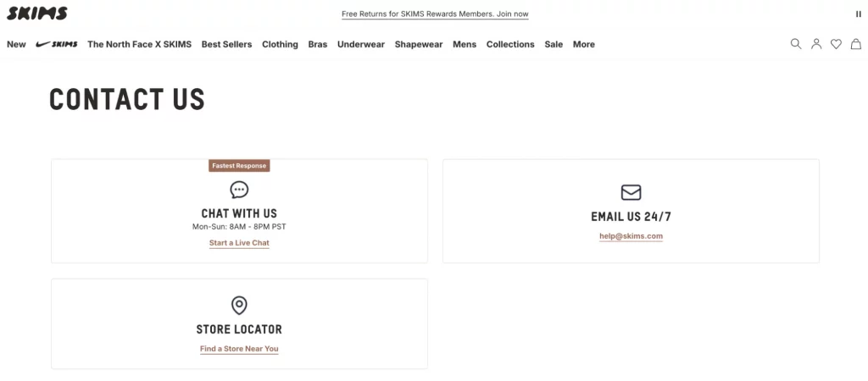Click the Fastest Response badge
The width and height of the screenshot is (868, 381).
(239, 166)
